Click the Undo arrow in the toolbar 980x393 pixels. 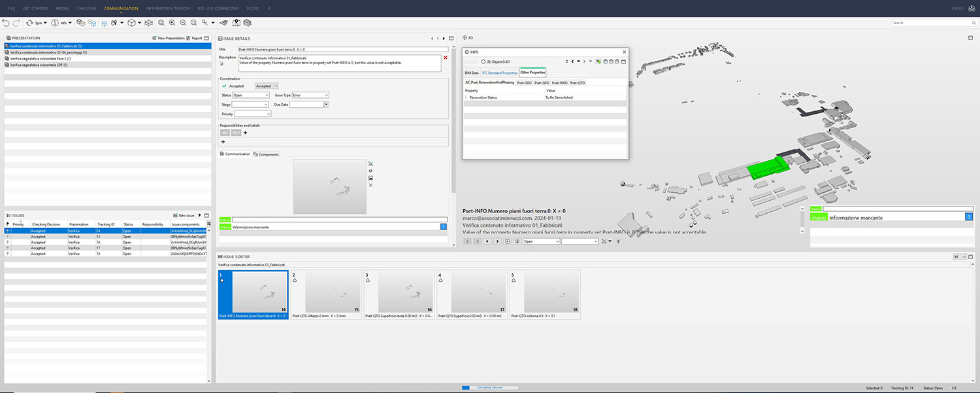point(6,23)
